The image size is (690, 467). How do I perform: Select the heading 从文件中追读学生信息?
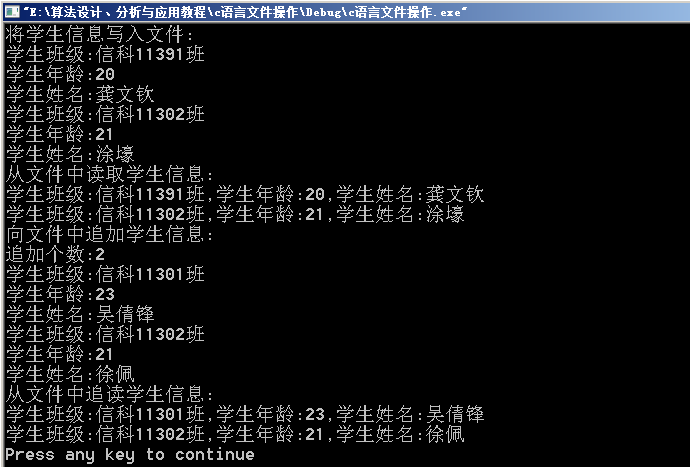tap(109, 394)
